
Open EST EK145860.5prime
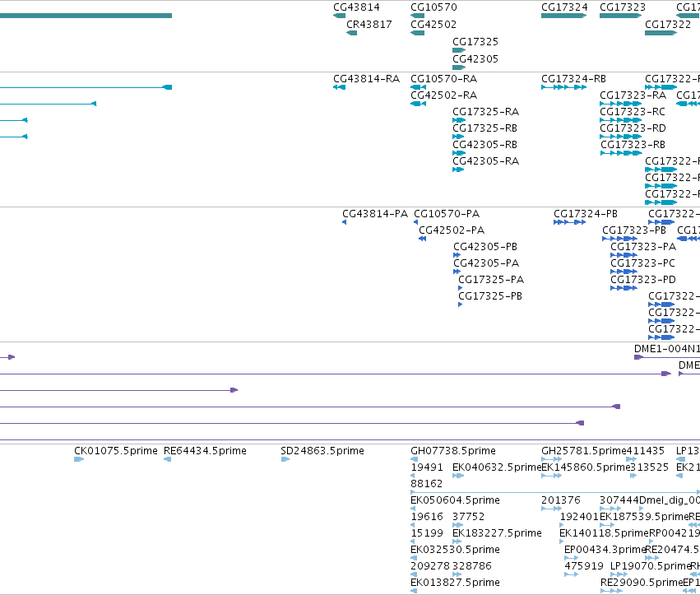[x=586, y=467]
